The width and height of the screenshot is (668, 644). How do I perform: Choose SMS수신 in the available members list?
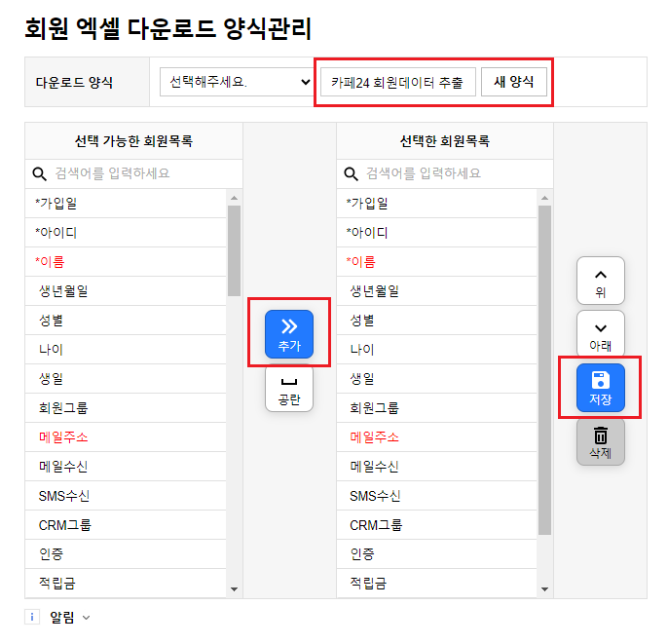pos(126,496)
